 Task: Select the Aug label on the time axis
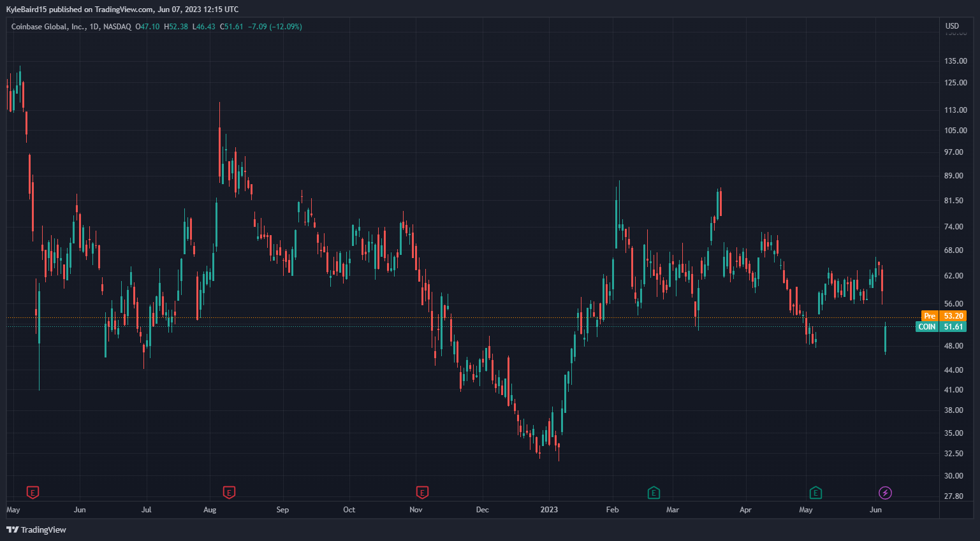[210, 510]
